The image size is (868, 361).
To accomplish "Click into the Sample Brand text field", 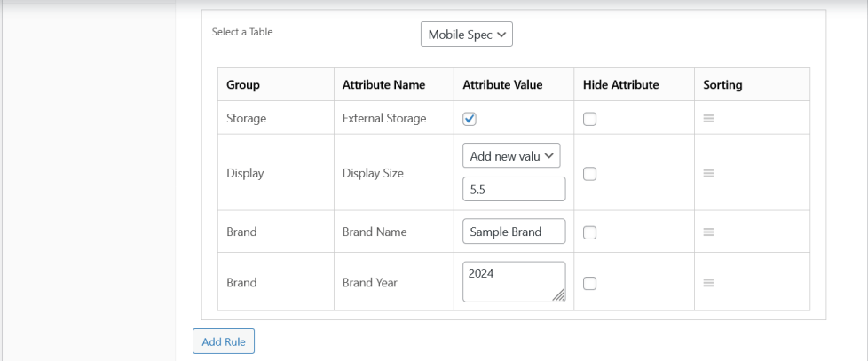I will point(514,232).
